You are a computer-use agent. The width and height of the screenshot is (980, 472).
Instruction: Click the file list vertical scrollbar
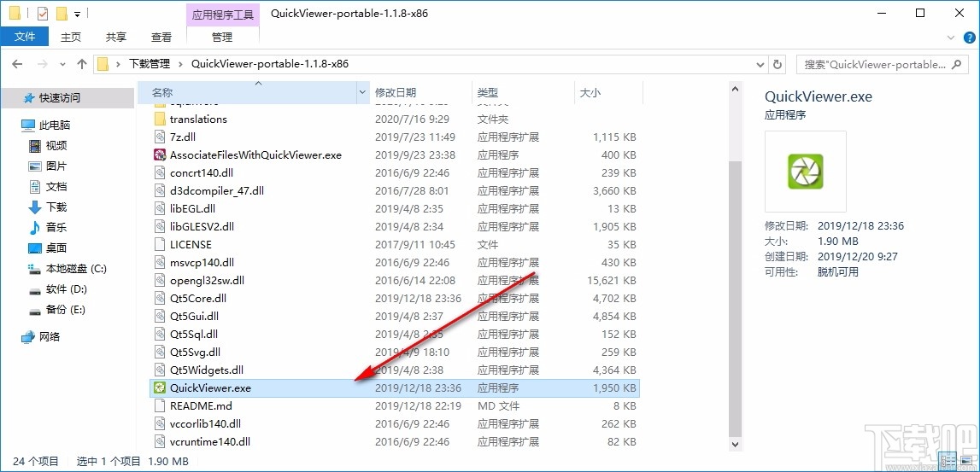(736, 300)
